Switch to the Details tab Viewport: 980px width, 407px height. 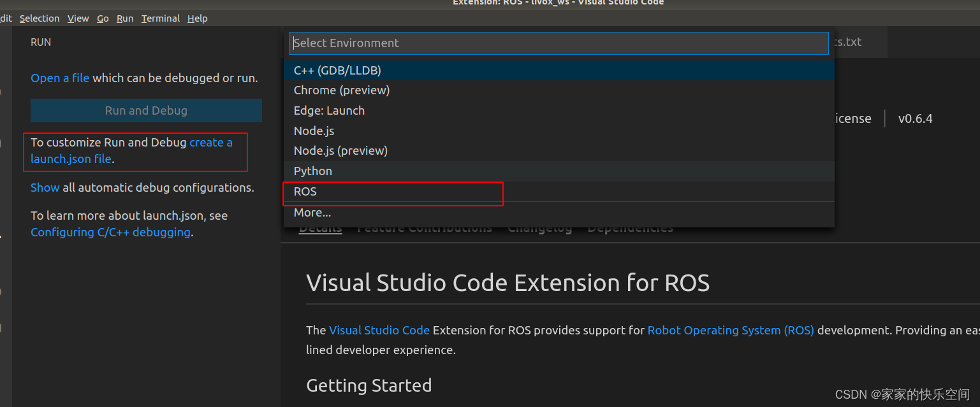tap(320, 228)
